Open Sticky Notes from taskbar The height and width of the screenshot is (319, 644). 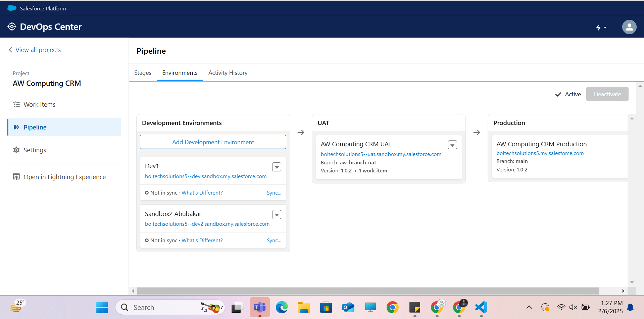[415, 307]
